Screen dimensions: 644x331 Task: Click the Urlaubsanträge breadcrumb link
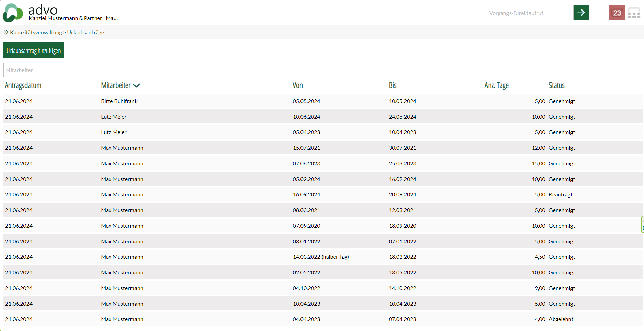[85, 33]
